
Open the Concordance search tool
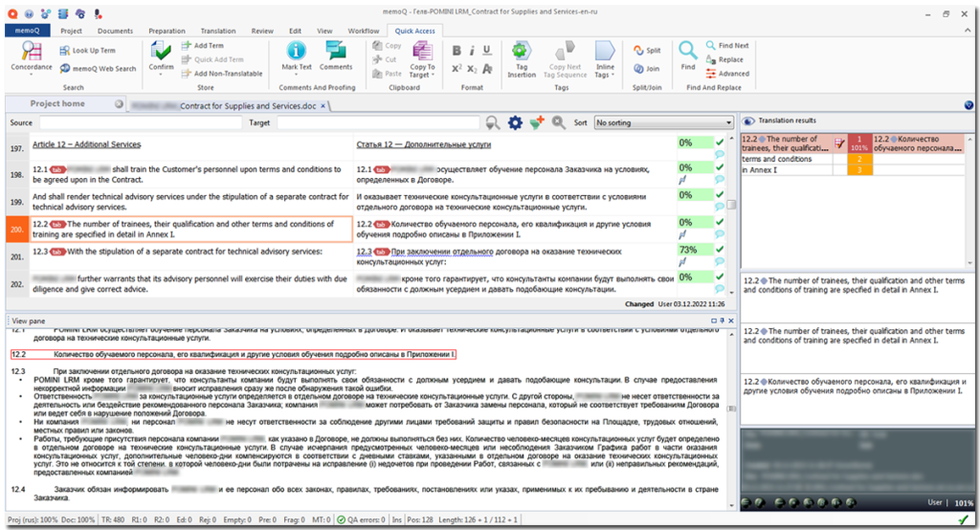coord(32,56)
